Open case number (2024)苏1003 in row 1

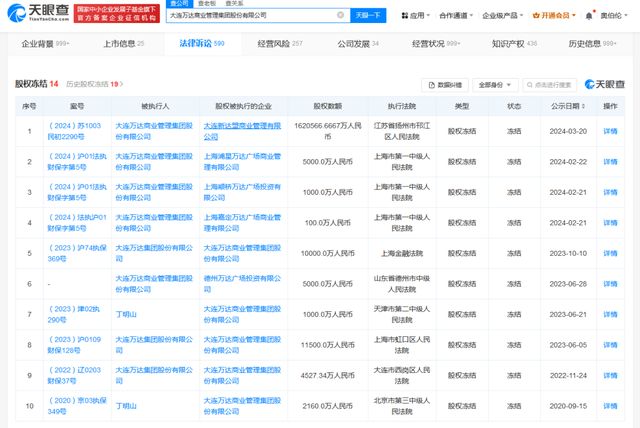point(75,131)
